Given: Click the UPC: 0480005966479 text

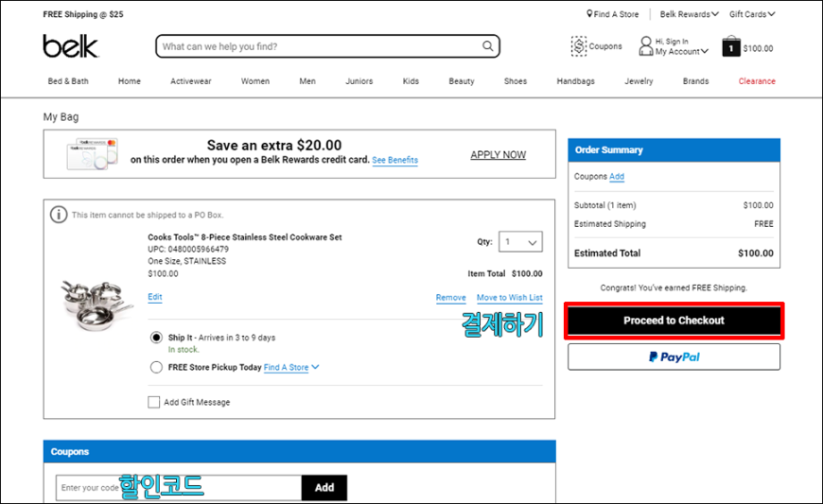Looking at the screenshot, I should click(x=188, y=249).
